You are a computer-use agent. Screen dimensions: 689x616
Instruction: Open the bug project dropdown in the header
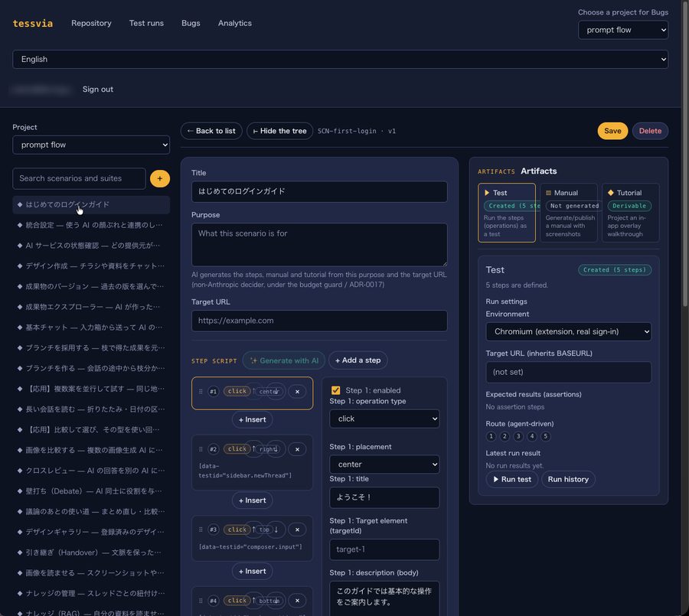coord(623,30)
